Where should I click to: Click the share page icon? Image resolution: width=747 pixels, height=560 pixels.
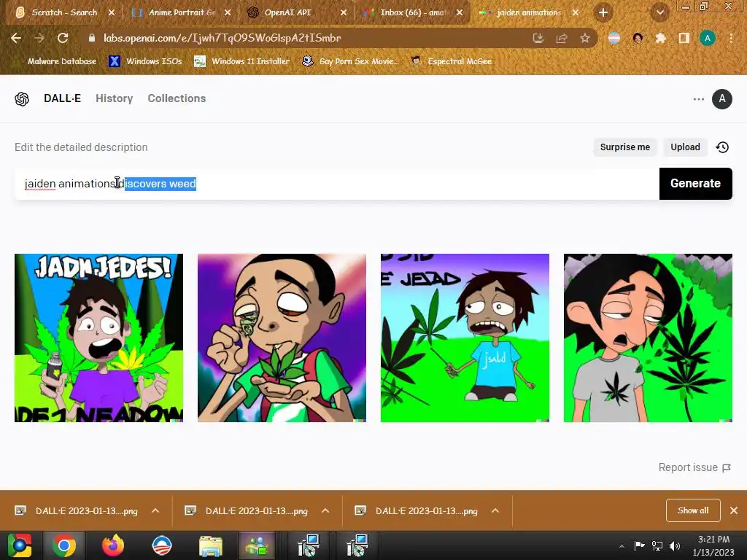click(x=562, y=38)
